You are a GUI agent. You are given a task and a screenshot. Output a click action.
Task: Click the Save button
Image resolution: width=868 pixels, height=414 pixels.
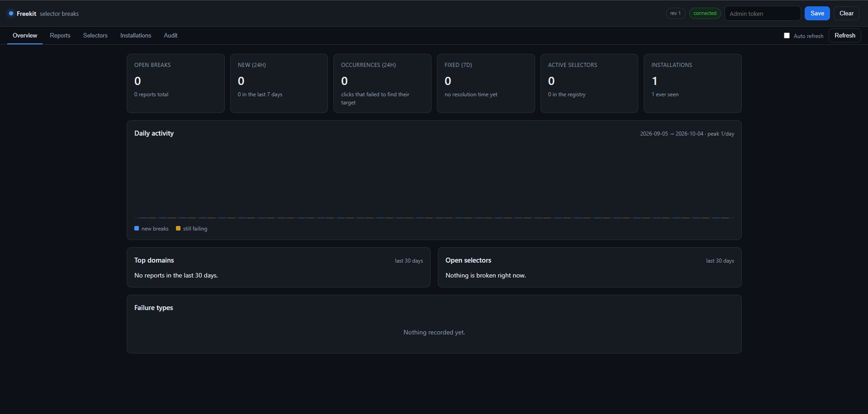coord(817,13)
